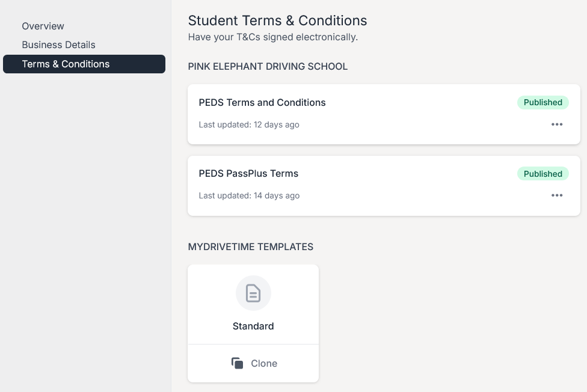Select Terms & Conditions sidebar item
This screenshot has height=392, width=587.
coord(66,64)
